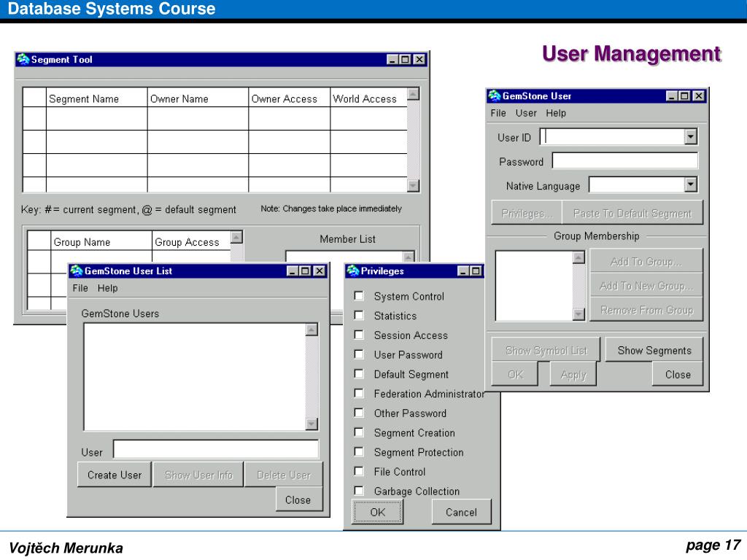Click the Add To New Group... button
Viewport: 747px width, 560px height.
[646, 286]
